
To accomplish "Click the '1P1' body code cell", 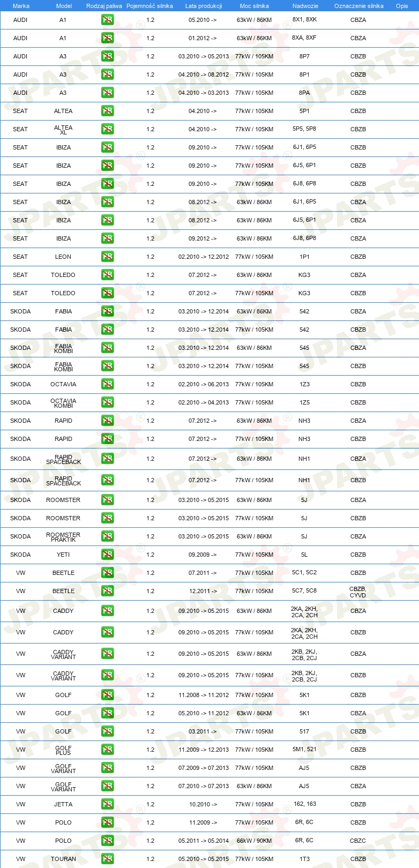I will click(x=304, y=257).
